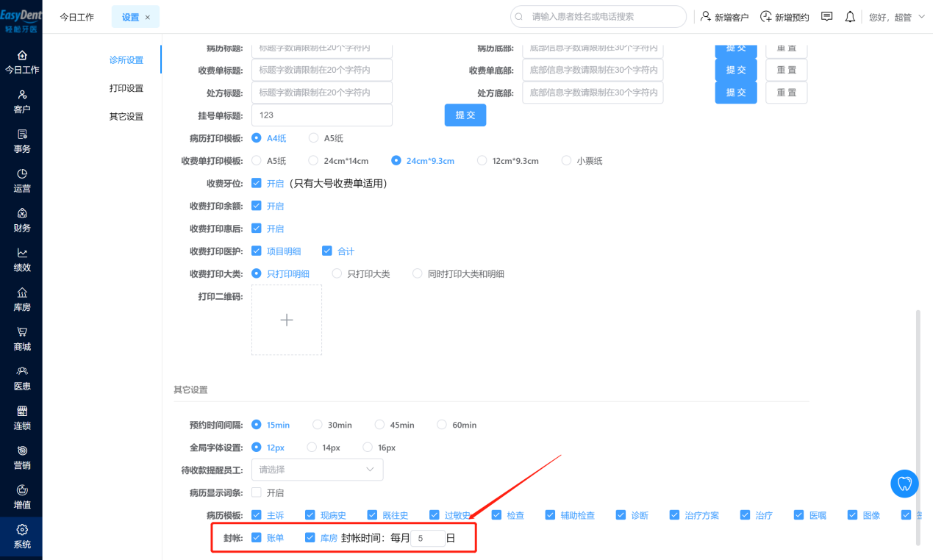Open the 运营 sidebar module
The image size is (933, 560).
point(22,182)
